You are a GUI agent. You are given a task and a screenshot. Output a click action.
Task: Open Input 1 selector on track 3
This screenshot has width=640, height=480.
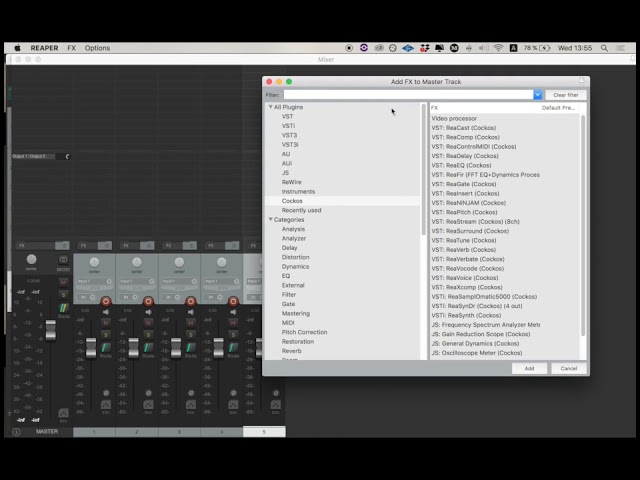179,281
